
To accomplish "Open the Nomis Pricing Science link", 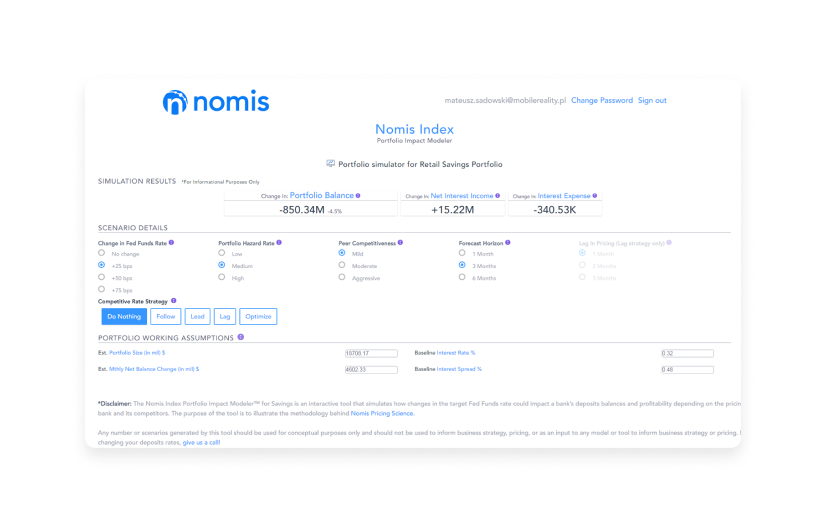I will (382, 413).
